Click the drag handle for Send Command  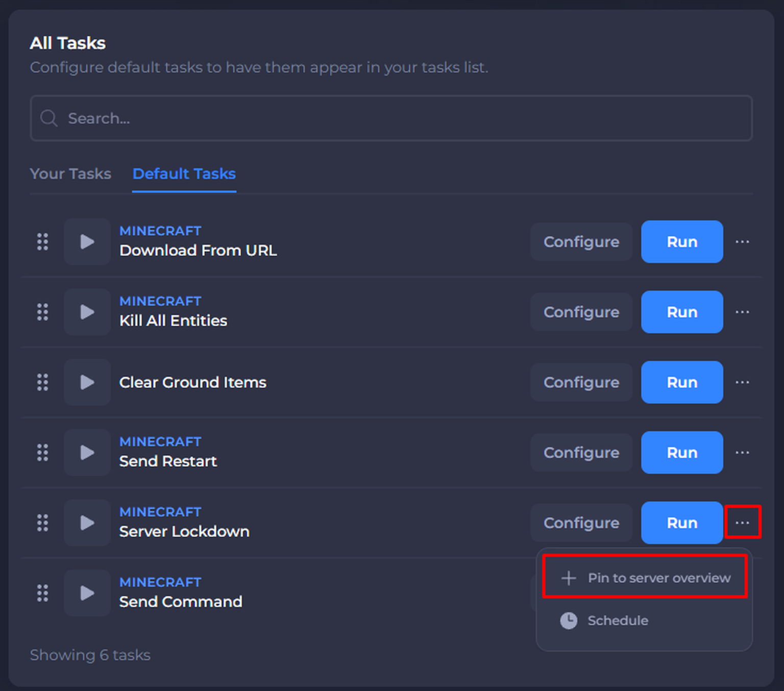click(x=43, y=593)
